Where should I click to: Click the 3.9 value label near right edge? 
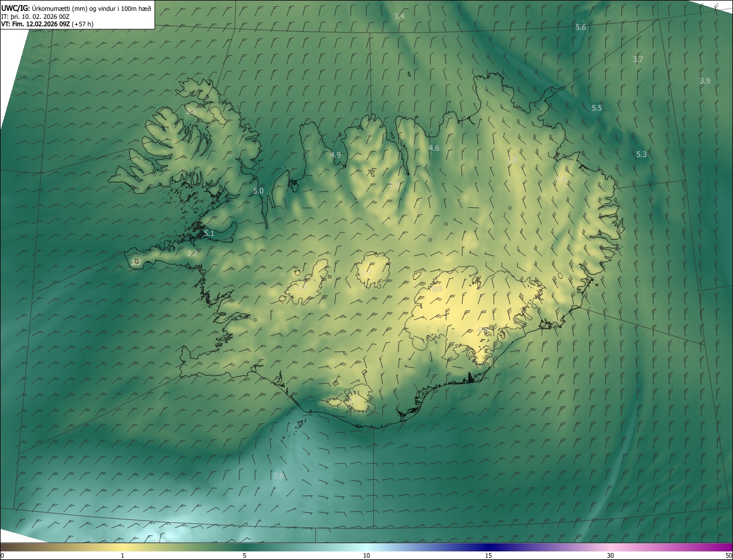pyautogui.click(x=704, y=81)
